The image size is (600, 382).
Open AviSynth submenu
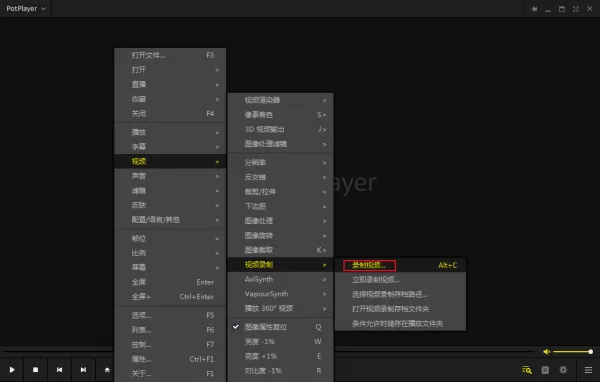(280, 279)
